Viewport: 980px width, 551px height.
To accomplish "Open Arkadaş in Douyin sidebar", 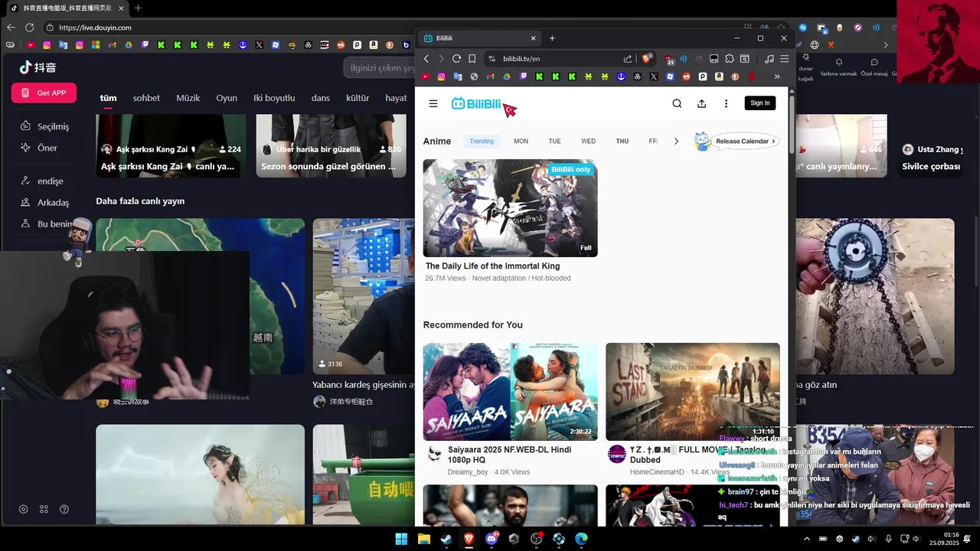I will tap(46, 203).
